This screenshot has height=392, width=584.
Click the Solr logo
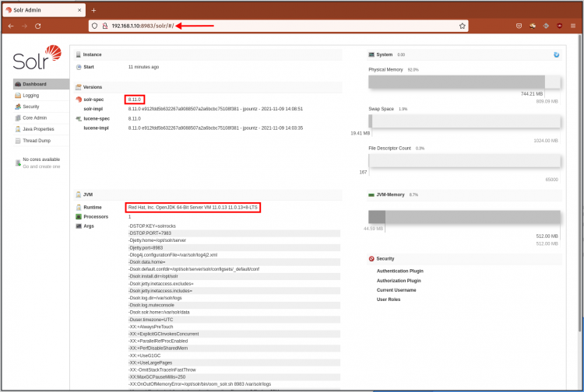tap(37, 58)
